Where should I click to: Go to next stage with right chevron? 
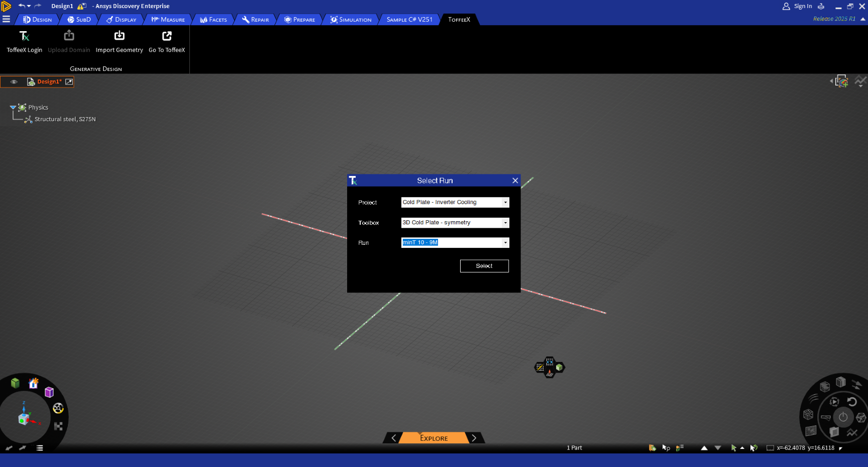click(x=474, y=438)
